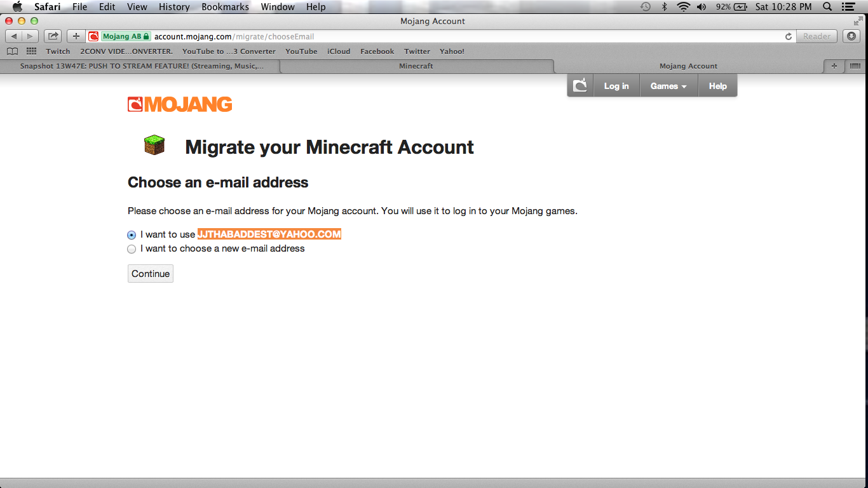Open the iCloud bookmark
Screen dimensions: 868x488
(339, 51)
